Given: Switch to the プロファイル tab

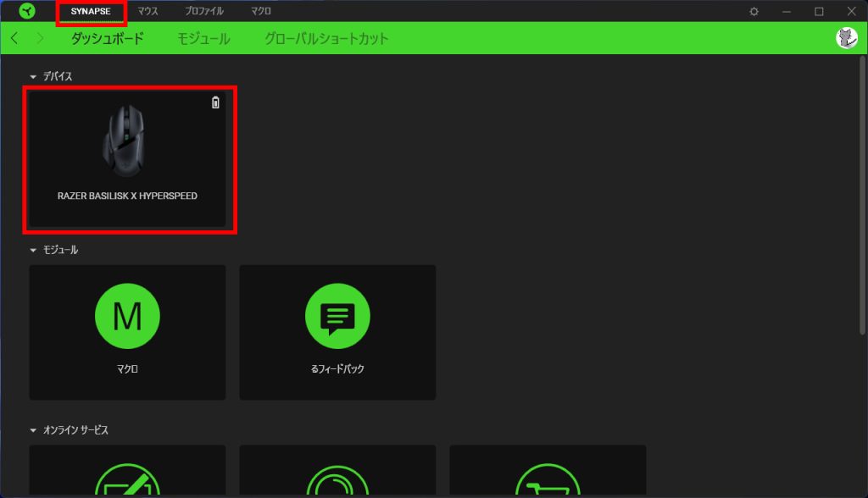Looking at the screenshot, I should 204,11.
